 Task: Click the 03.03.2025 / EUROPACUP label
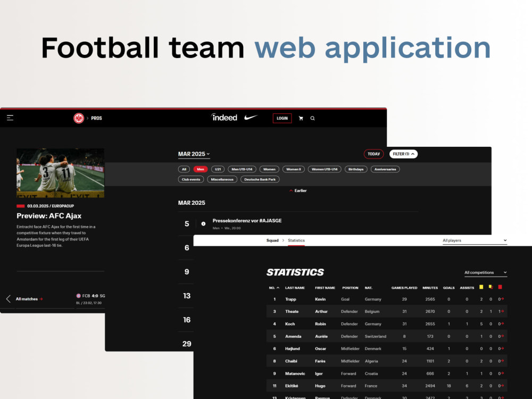click(x=51, y=206)
